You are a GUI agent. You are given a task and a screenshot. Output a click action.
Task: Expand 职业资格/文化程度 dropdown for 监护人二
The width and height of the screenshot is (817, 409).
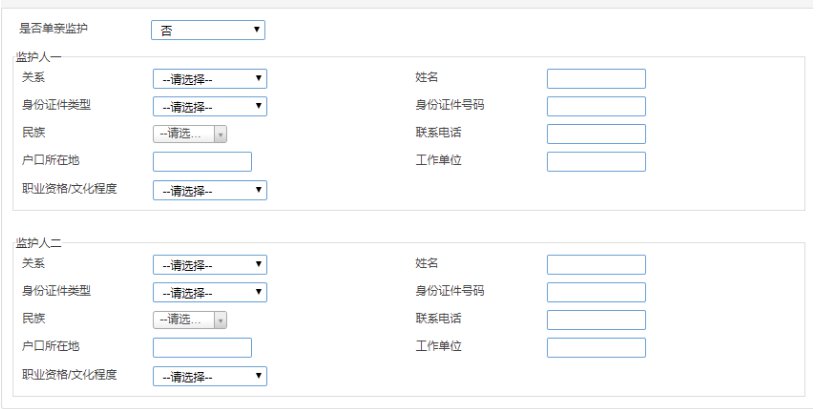click(x=210, y=376)
